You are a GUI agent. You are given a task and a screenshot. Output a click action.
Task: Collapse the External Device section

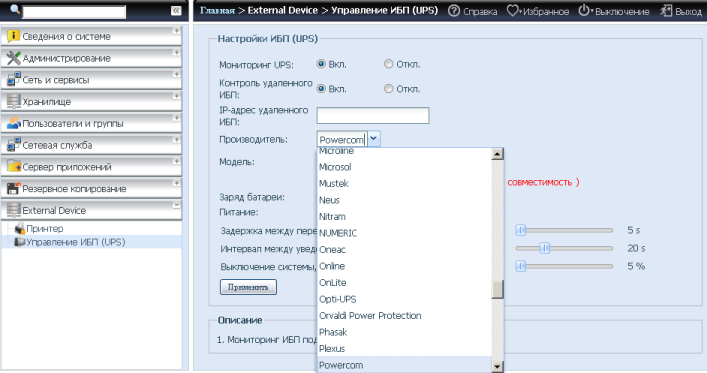coord(177,205)
